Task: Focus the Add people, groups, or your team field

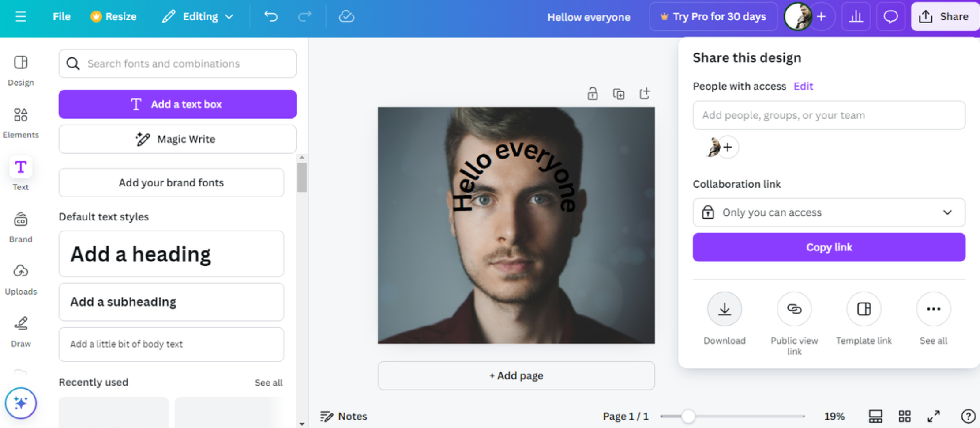Action: 829,115
